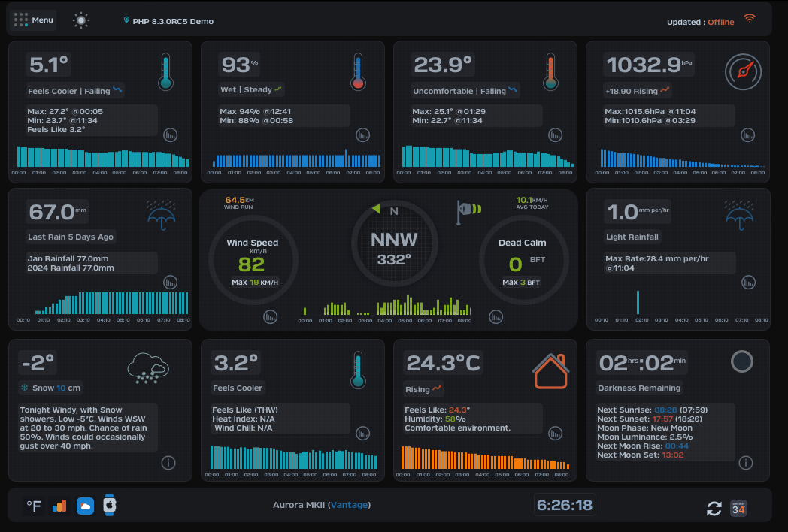The height and width of the screenshot is (532, 788).
Task: Click the snow cloud forecast icon
Action: coord(147,368)
